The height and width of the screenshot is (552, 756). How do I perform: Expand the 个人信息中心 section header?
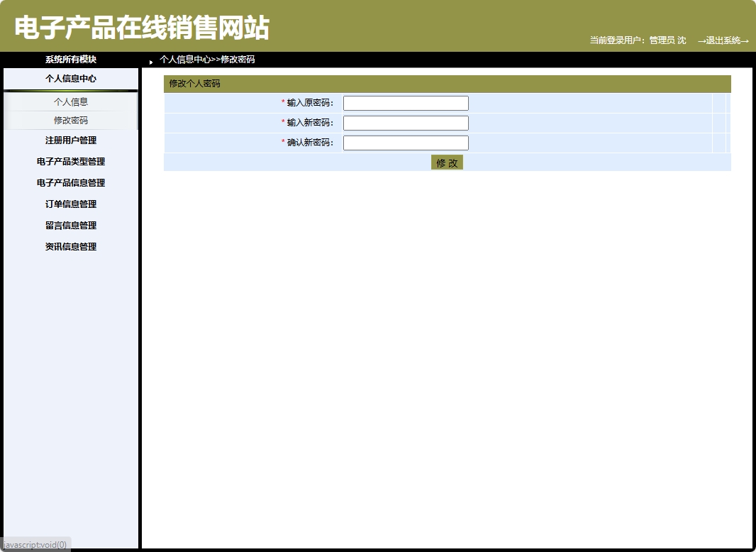71,79
